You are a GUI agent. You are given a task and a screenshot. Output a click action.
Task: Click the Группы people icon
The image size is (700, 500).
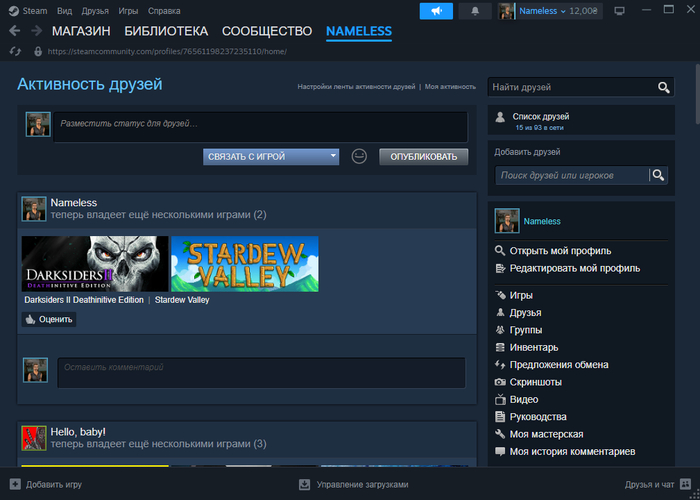click(500, 330)
